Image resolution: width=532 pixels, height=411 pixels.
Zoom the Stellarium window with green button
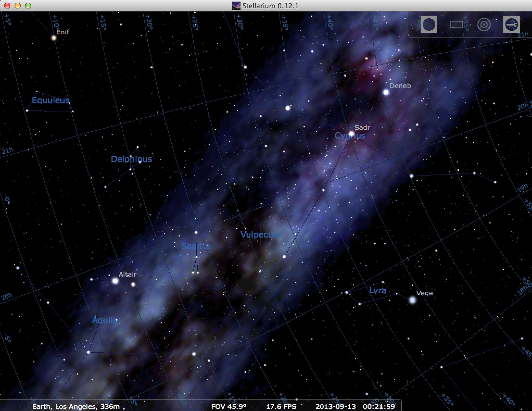point(28,5)
